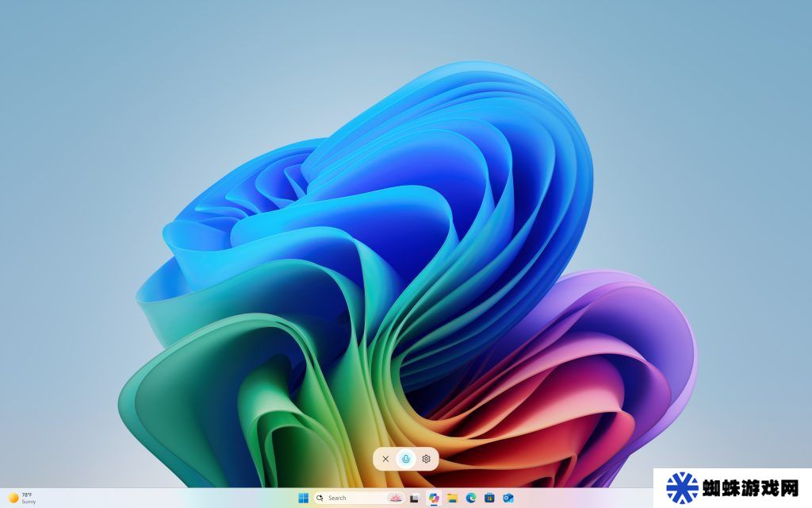
Task: Launch Copilot from the taskbar
Action: tap(434, 498)
